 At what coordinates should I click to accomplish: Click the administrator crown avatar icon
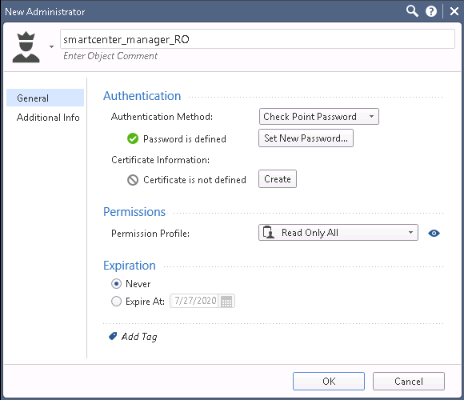coord(26,47)
